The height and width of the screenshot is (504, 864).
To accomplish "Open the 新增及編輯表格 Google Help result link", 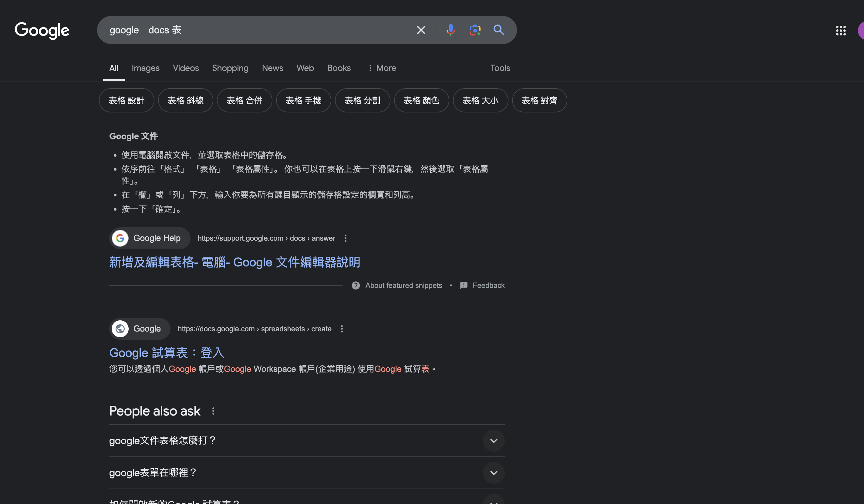I will coord(235,262).
